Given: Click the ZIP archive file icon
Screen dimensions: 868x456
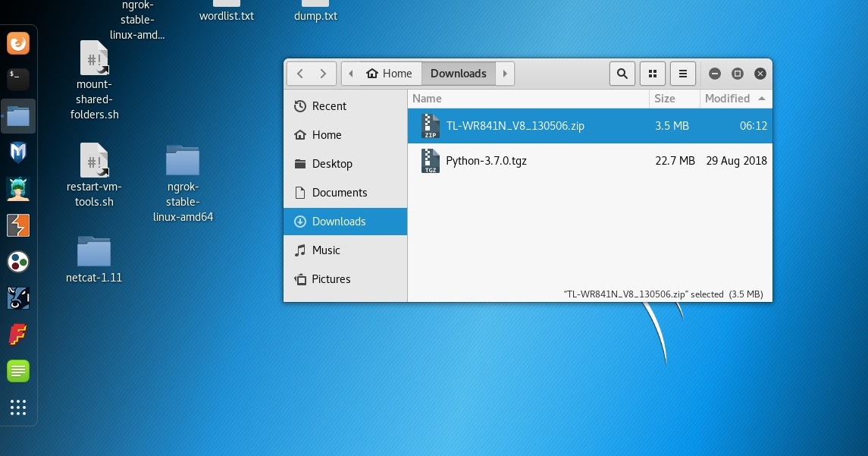Looking at the screenshot, I should click(x=430, y=126).
